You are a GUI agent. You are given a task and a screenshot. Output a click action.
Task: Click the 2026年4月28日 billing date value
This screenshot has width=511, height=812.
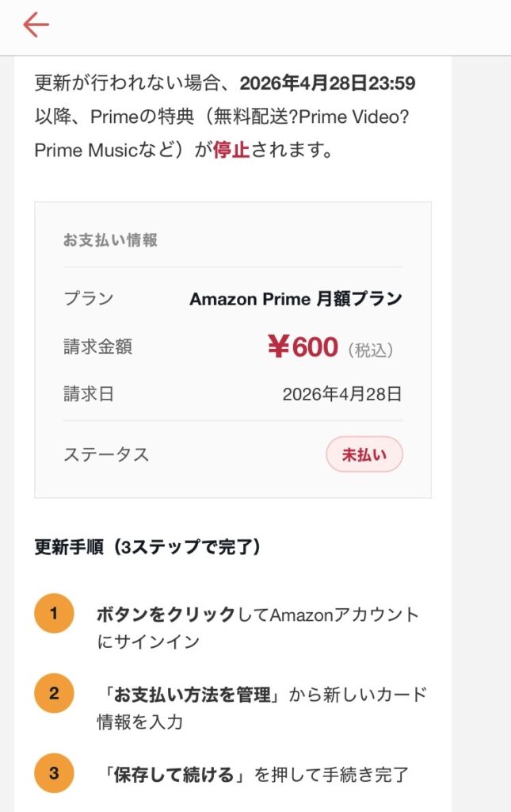click(x=342, y=394)
